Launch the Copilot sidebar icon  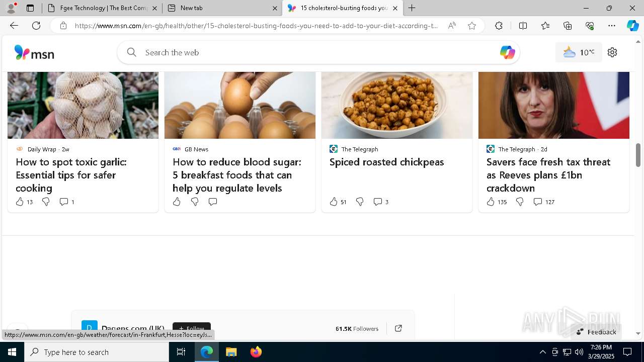(633, 26)
